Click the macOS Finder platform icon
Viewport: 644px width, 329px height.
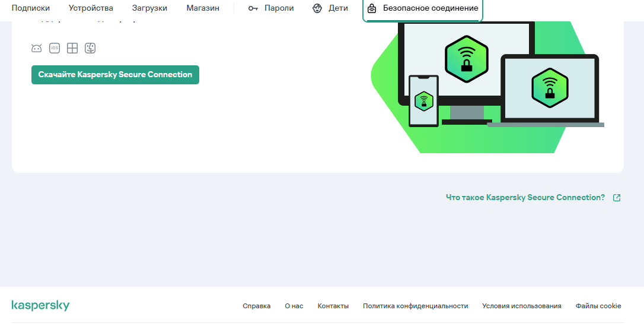click(90, 48)
